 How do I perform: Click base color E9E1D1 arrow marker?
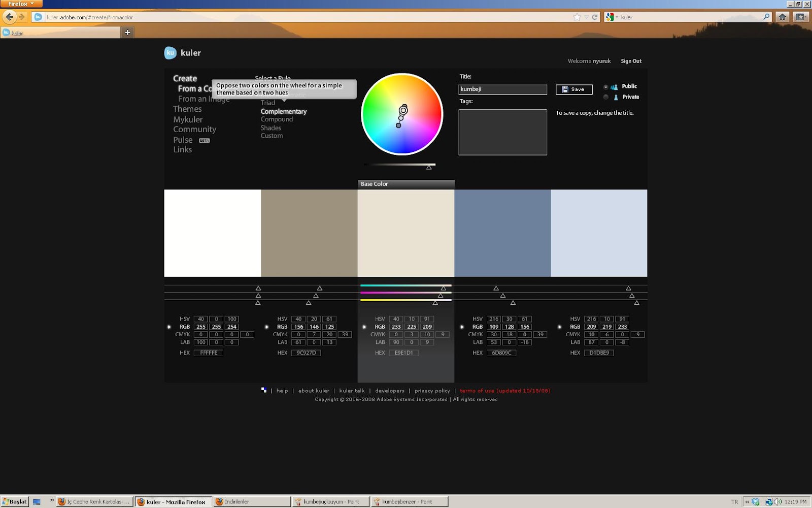coord(364,327)
